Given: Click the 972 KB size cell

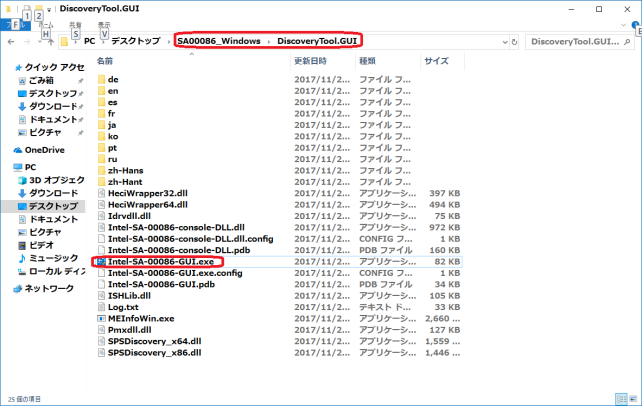Looking at the screenshot, I should [445, 227].
